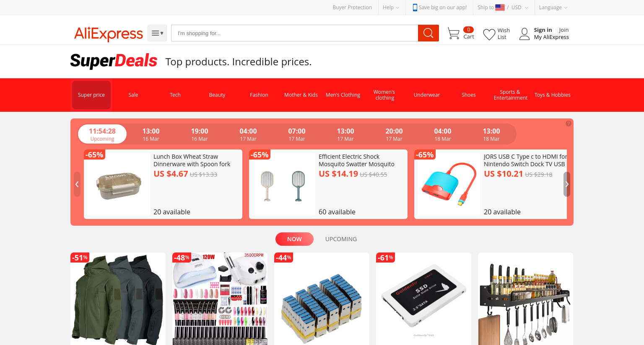Select the NOW deals toggle
The height and width of the screenshot is (345, 644).
tap(294, 239)
